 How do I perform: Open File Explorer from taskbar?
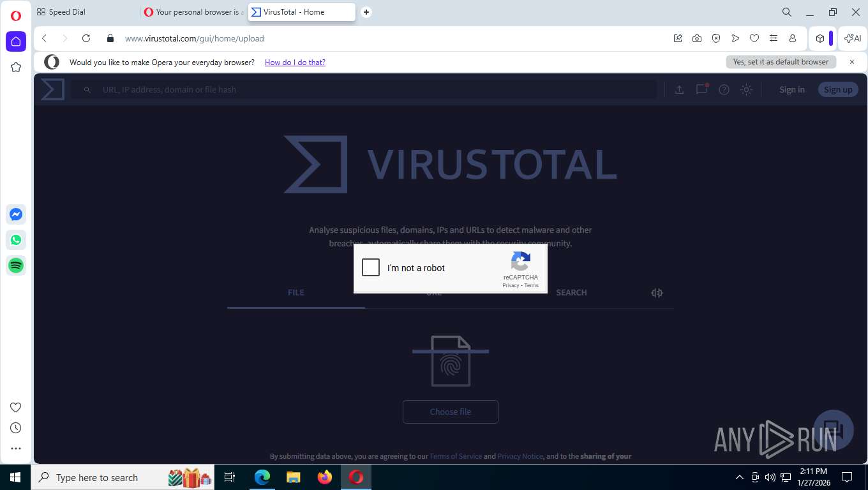tap(293, 477)
